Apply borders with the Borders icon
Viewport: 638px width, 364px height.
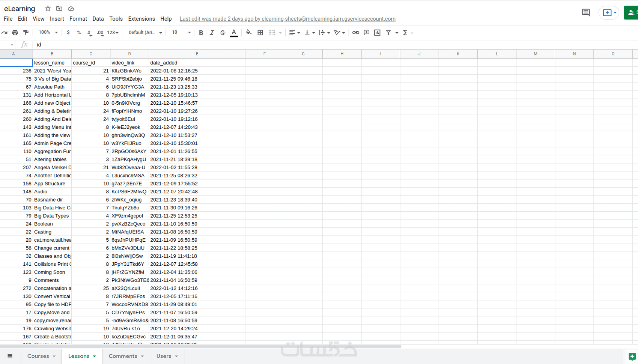[260, 33]
